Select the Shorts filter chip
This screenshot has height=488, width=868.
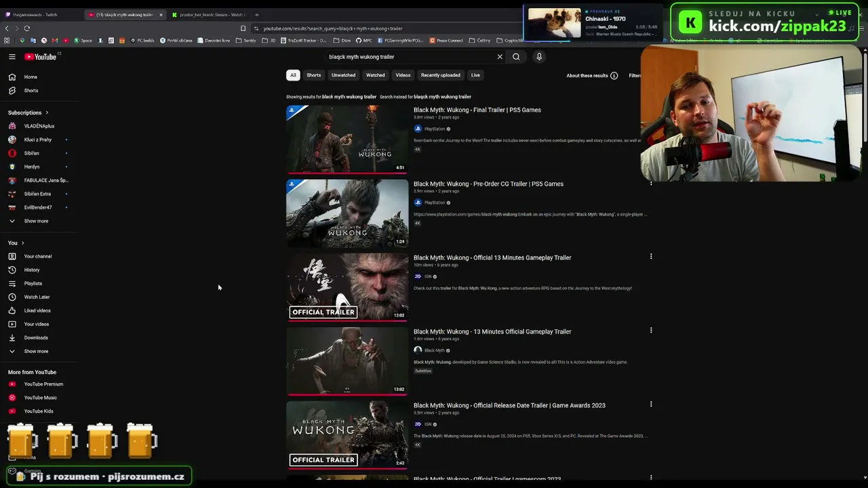click(313, 75)
